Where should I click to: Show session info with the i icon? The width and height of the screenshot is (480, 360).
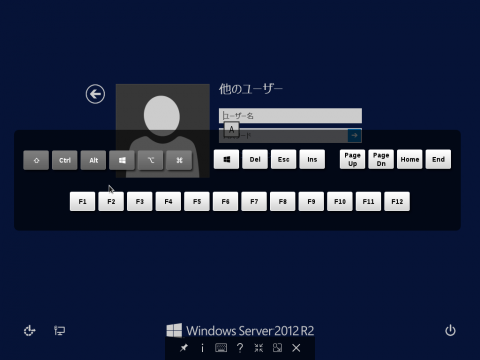(x=202, y=348)
